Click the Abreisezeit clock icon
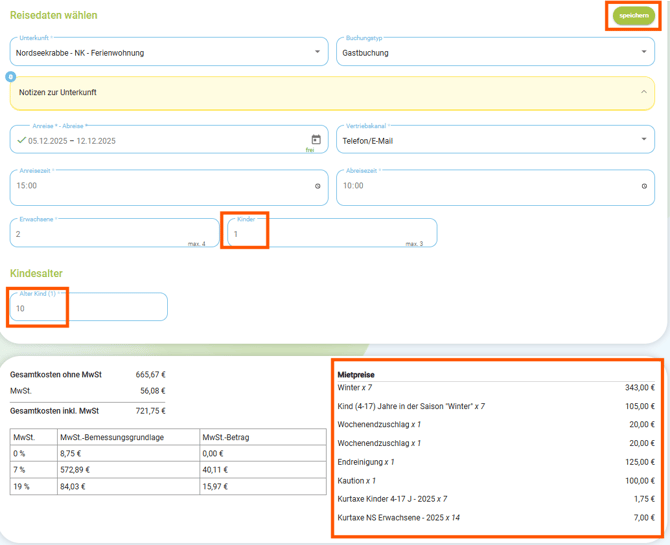Image resolution: width=670 pixels, height=545 pixels. click(644, 186)
